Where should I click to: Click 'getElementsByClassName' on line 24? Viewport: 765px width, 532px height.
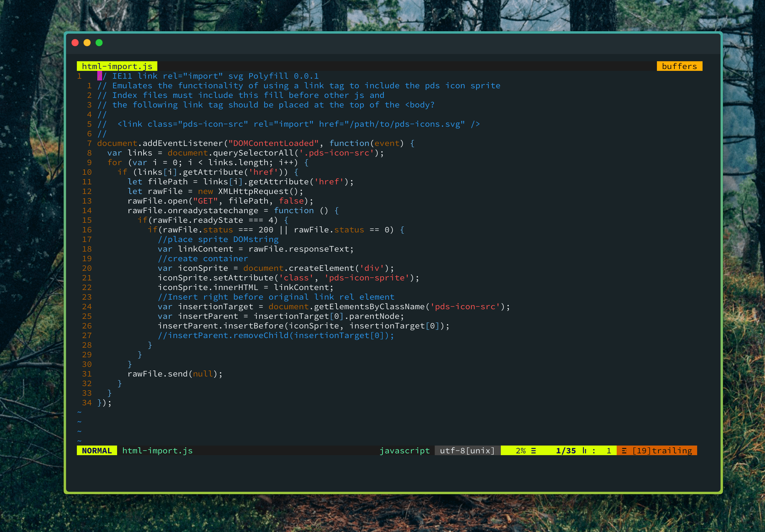pyautogui.click(x=370, y=307)
